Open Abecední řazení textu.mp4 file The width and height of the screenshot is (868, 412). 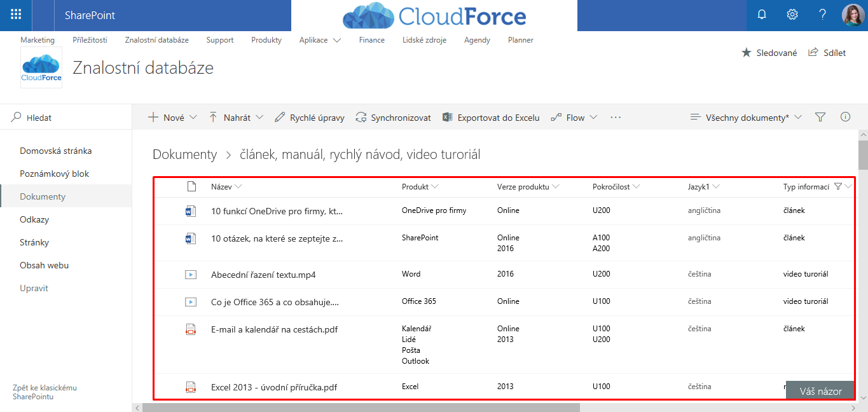263,275
